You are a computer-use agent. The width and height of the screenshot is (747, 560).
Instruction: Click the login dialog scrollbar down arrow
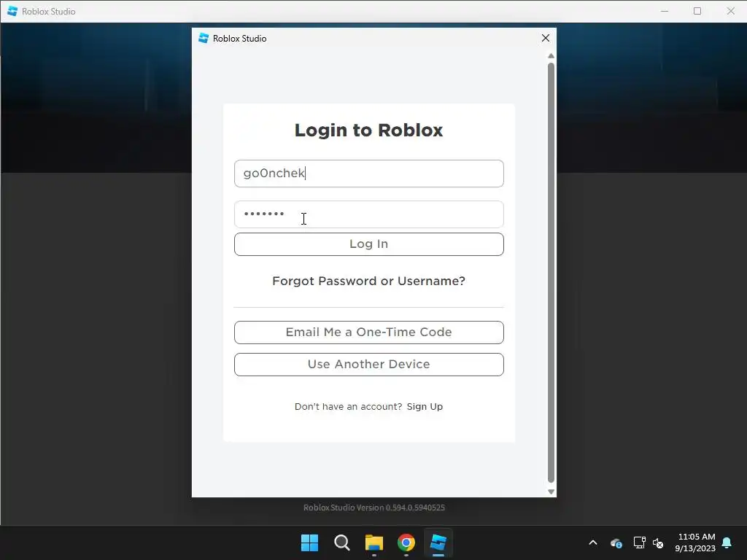pos(551,492)
